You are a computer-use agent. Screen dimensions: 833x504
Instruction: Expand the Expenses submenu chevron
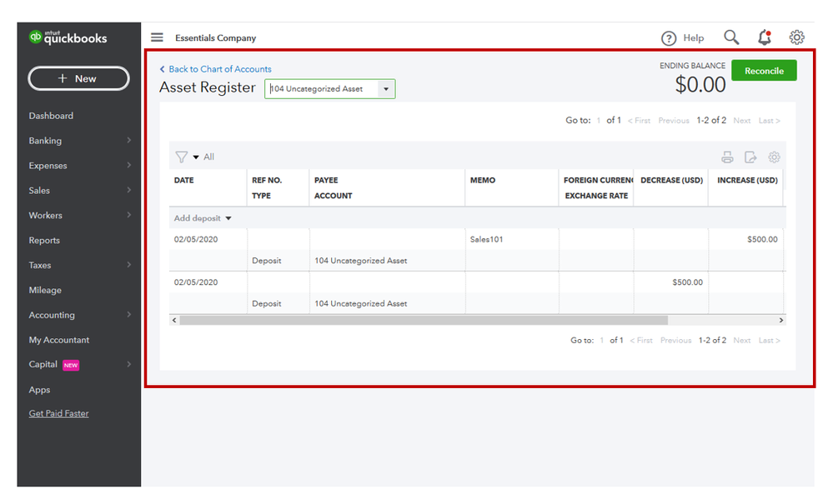129,165
